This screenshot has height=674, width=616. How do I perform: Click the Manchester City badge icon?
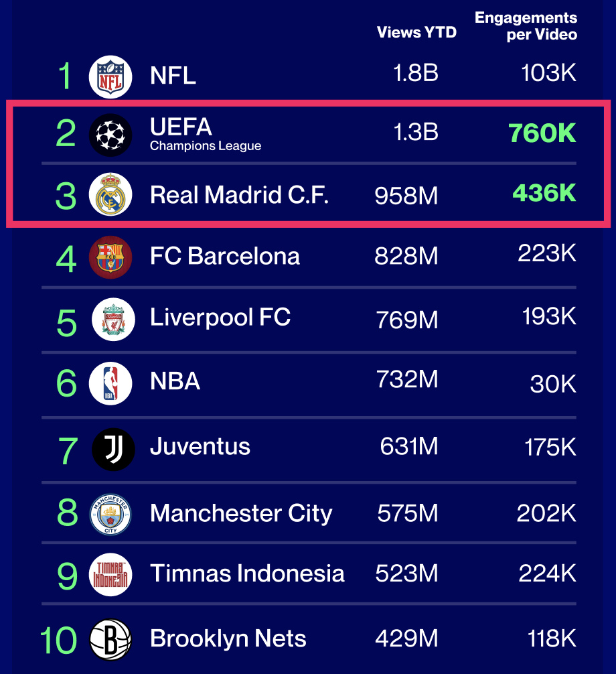pyautogui.click(x=110, y=514)
